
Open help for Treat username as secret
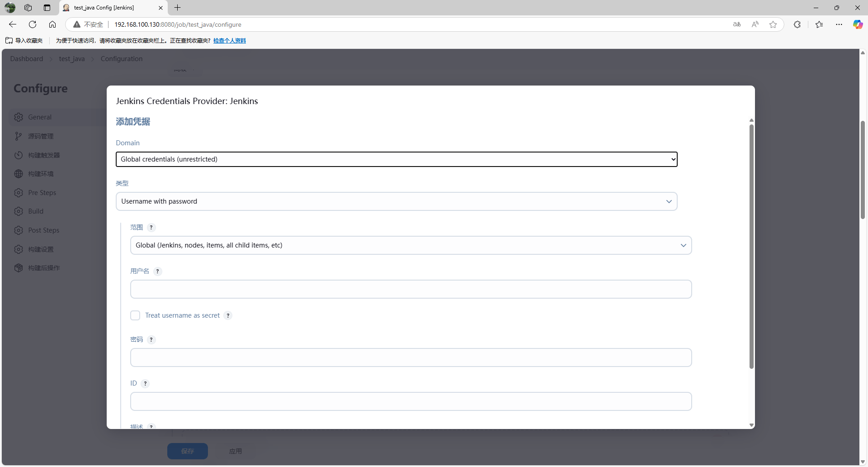click(x=228, y=316)
